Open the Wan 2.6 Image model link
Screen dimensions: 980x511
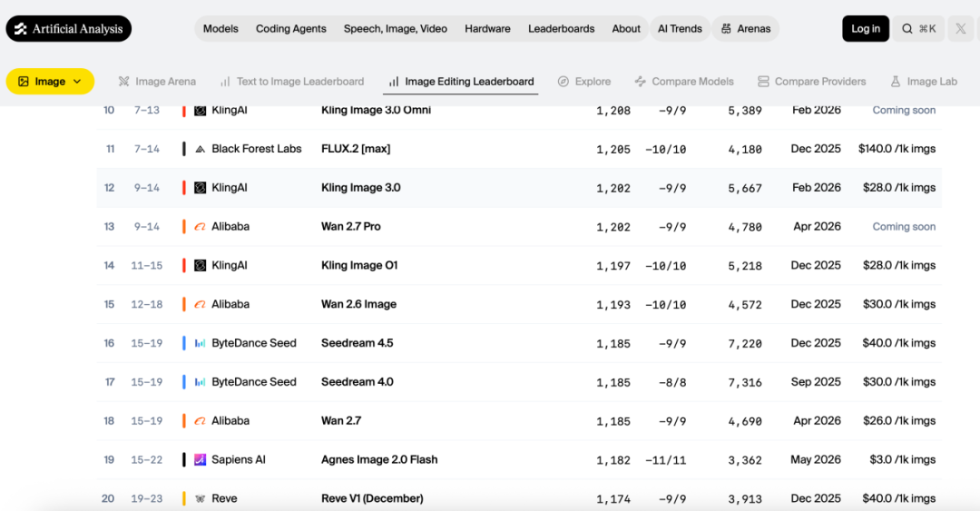tap(358, 304)
